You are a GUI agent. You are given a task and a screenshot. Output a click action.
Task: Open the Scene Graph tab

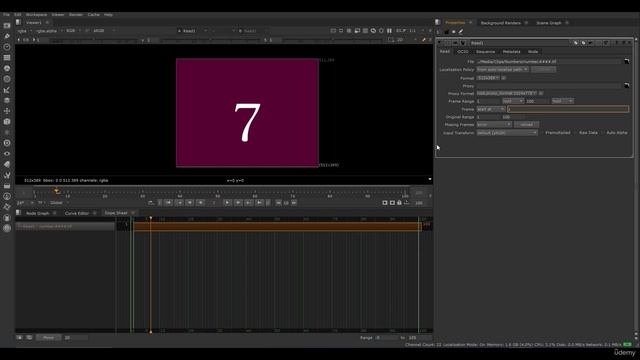click(x=549, y=23)
